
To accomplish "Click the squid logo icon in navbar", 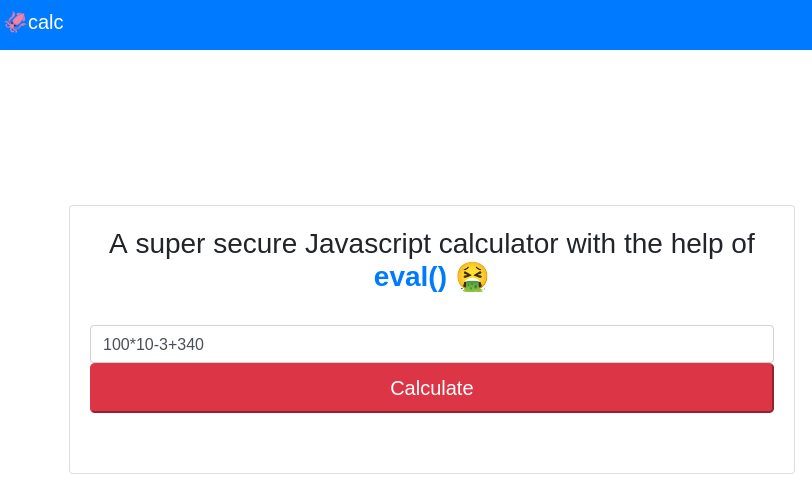I will 15,22.
